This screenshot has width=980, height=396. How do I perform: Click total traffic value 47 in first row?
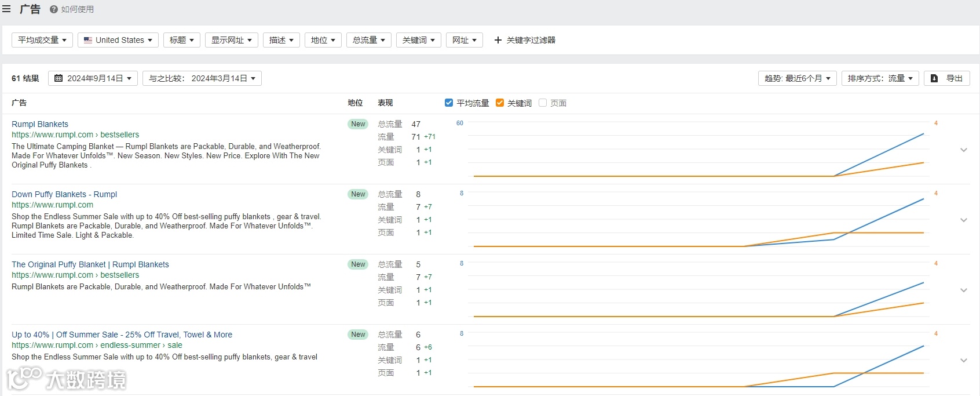pyautogui.click(x=416, y=124)
